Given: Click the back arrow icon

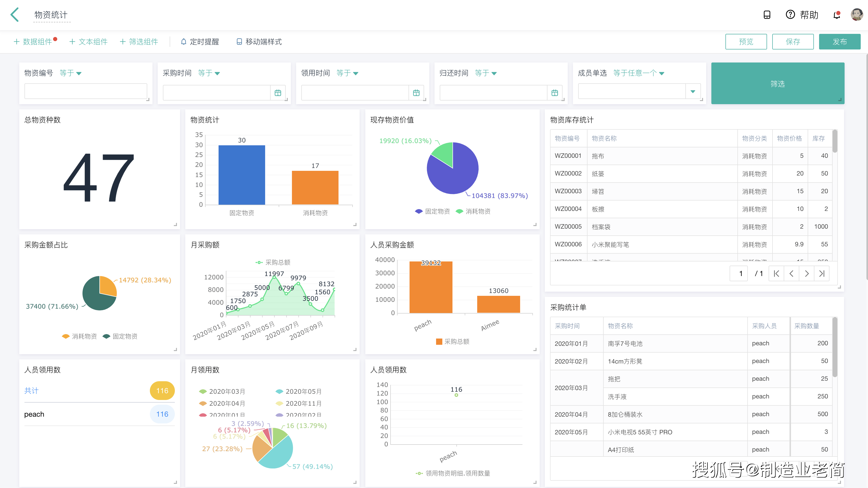Looking at the screenshot, I should (x=15, y=15).
